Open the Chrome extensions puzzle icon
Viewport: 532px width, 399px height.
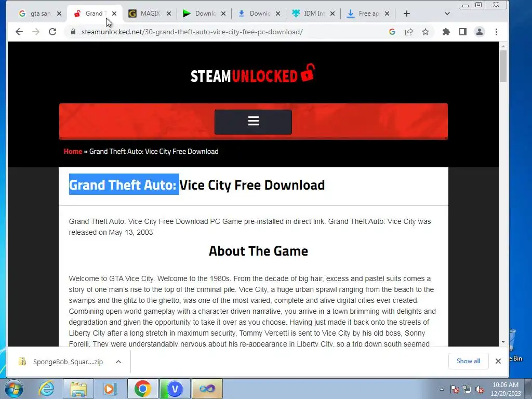pos(446,32)
